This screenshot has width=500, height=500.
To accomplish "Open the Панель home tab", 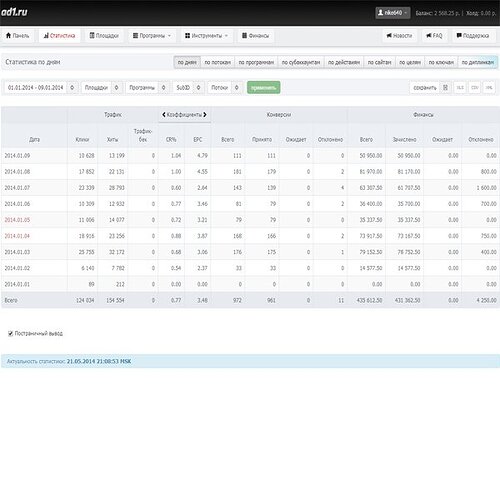I will pyautogui.click(x=18, y=35).
